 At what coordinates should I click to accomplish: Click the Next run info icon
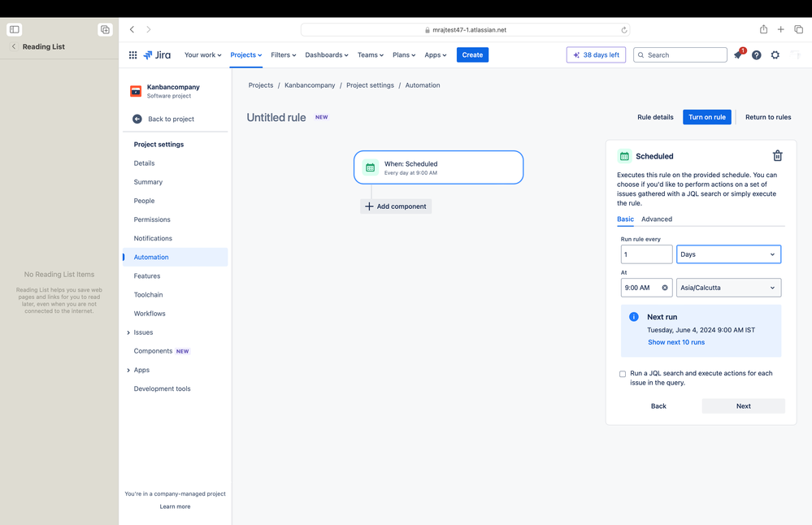coord(633,317)
